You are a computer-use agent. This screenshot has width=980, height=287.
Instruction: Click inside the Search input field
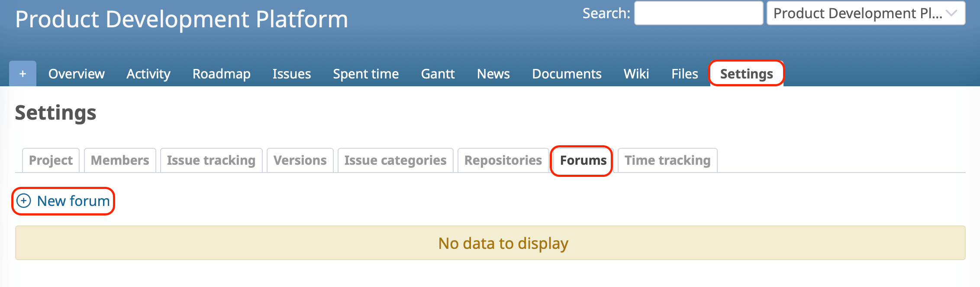tap(698, 13)
